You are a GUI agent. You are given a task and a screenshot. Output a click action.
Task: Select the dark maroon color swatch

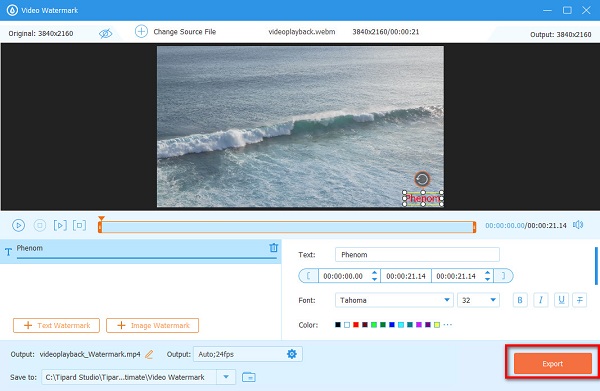coord(365,325)
